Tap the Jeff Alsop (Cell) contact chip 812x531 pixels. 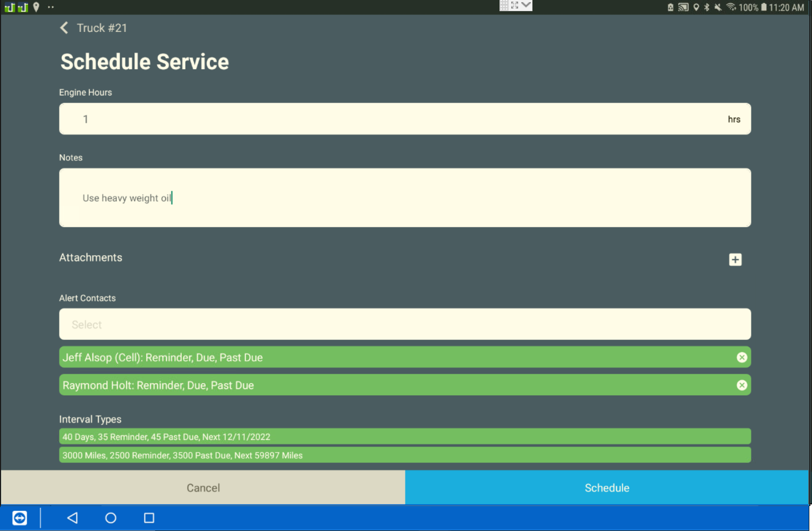click(372, 358)
